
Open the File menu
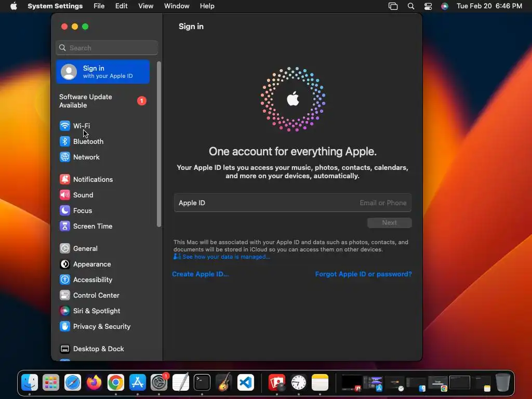click(x=99, y=6)
